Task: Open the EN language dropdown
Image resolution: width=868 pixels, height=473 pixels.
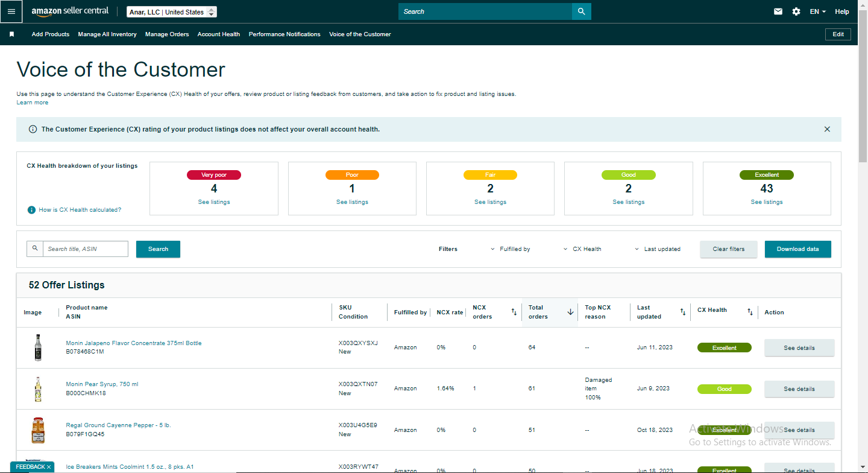Action: (x=817, y=11)
